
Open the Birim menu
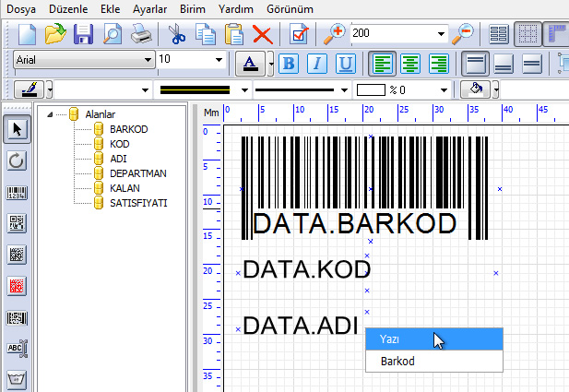[x=193, y=9]
